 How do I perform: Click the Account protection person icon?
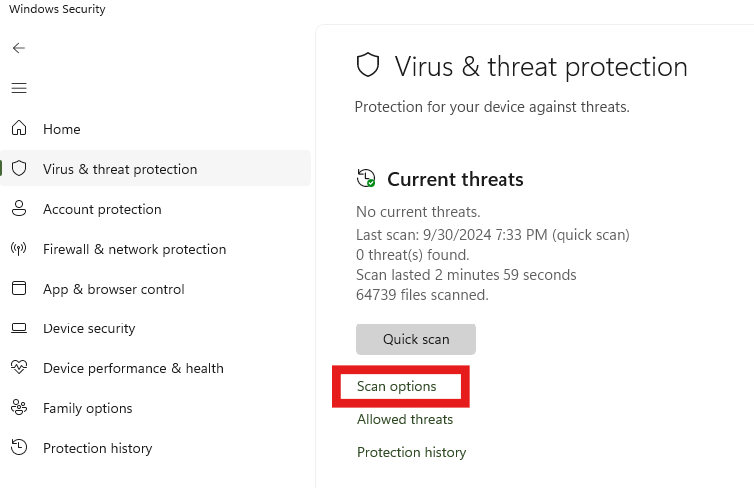tap(19, 208)
